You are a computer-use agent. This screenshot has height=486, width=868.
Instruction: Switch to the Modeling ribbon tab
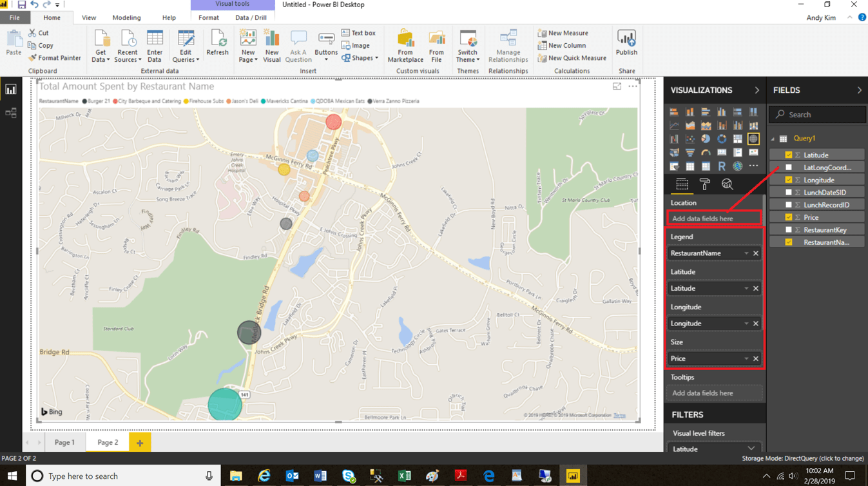click(x=126, y=17)
